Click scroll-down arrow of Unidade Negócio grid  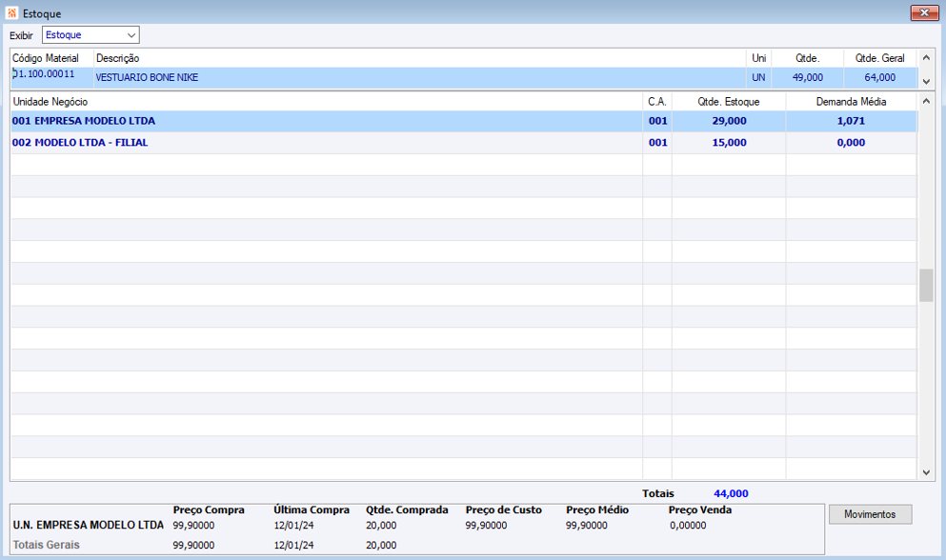926,472
